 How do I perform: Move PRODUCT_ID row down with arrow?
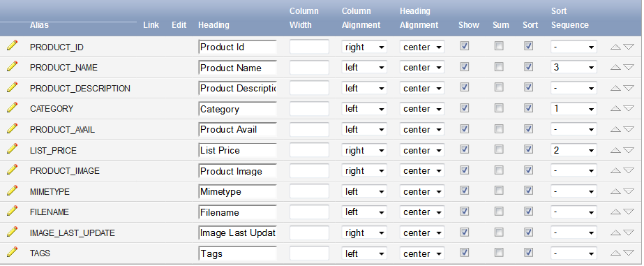629,47
